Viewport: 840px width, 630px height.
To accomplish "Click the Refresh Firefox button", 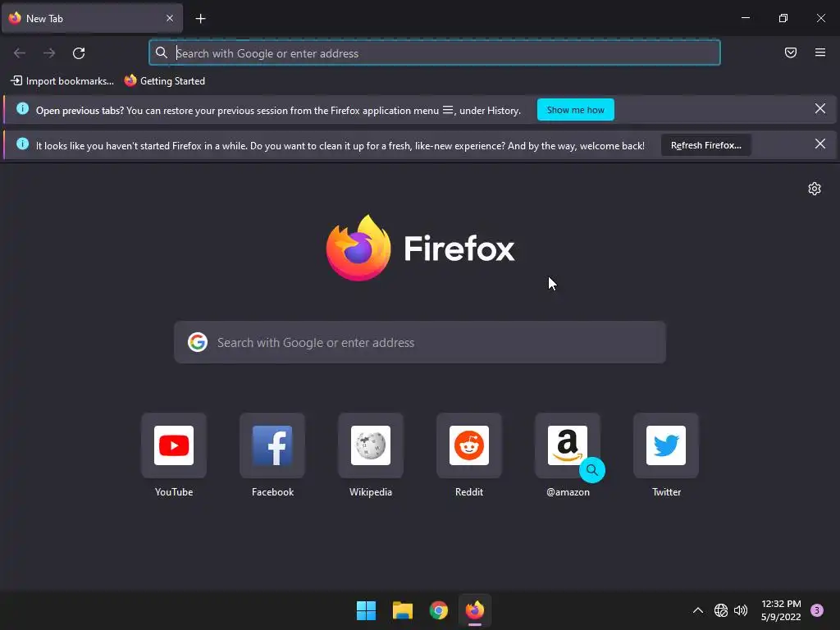I will coord(705,145).
